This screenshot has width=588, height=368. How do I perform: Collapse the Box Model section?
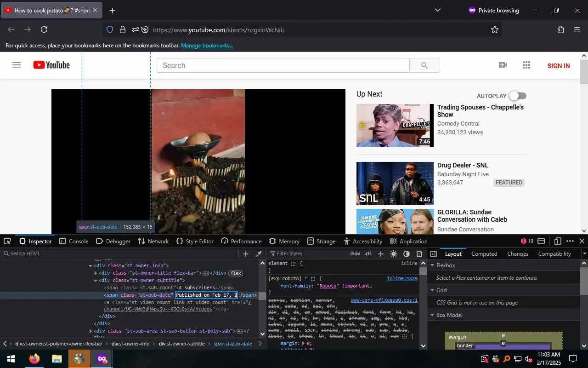(432, 315)
